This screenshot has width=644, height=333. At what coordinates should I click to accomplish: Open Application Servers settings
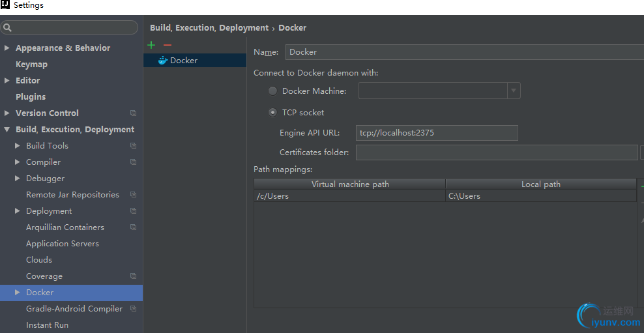tap(63, 244)
